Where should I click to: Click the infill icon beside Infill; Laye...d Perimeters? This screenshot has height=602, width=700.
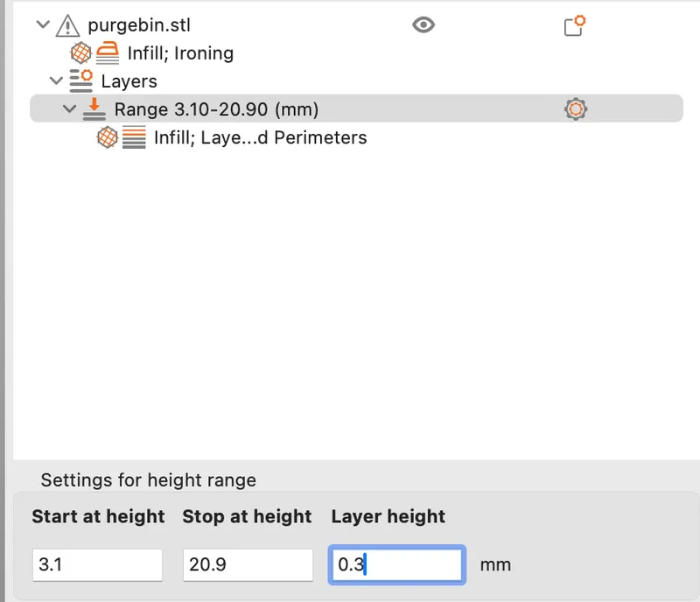click(107, 137)
